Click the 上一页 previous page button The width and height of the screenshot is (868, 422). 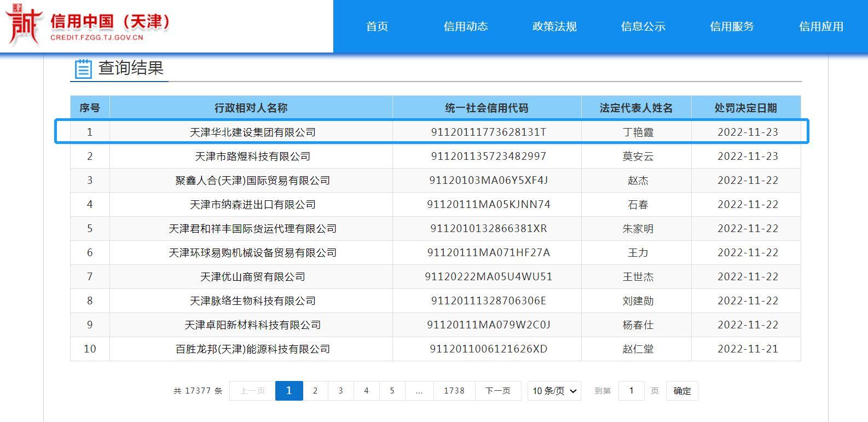(252, 391)
